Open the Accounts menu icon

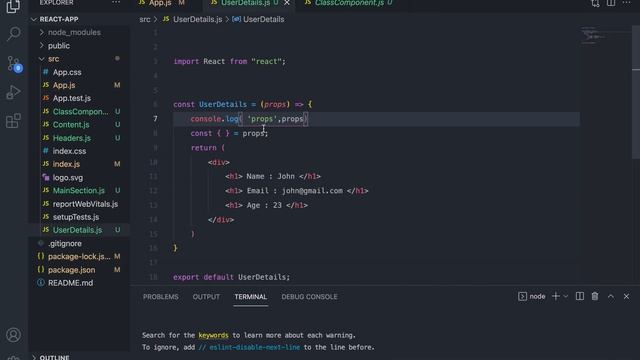click(x=13, y=335)
